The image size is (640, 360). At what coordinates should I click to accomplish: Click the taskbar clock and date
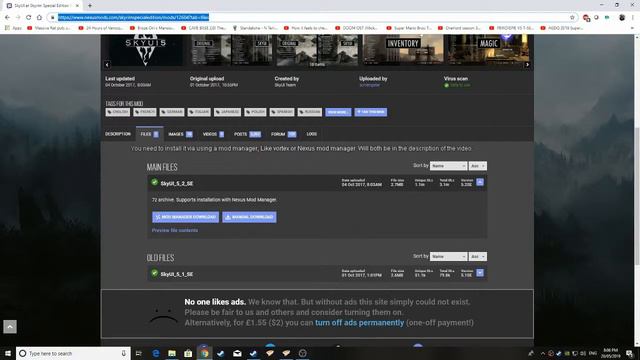[x=610, y=353]
